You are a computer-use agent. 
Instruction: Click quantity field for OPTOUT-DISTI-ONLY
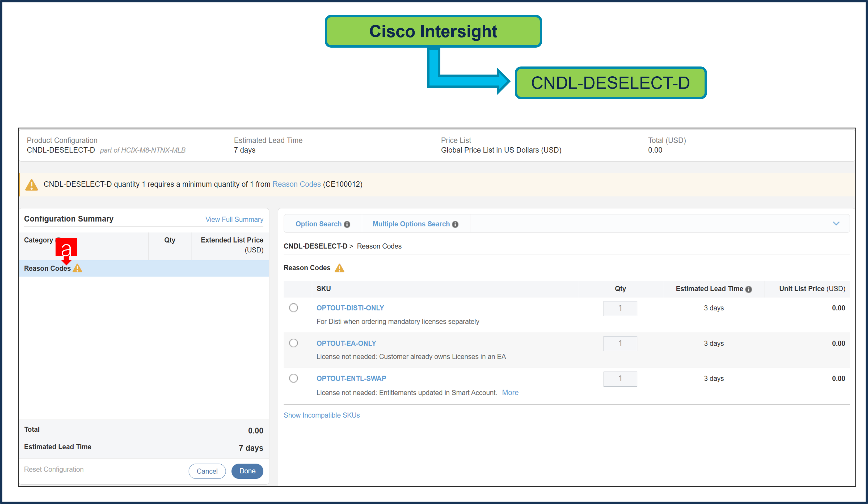pos(620,308)
